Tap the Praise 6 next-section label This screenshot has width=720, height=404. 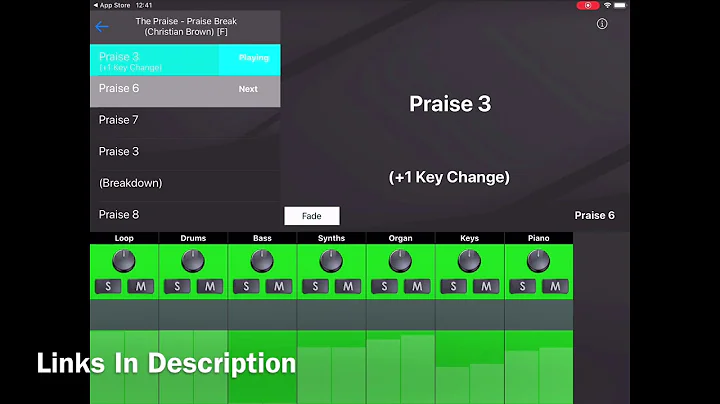[x=594, y=215]
